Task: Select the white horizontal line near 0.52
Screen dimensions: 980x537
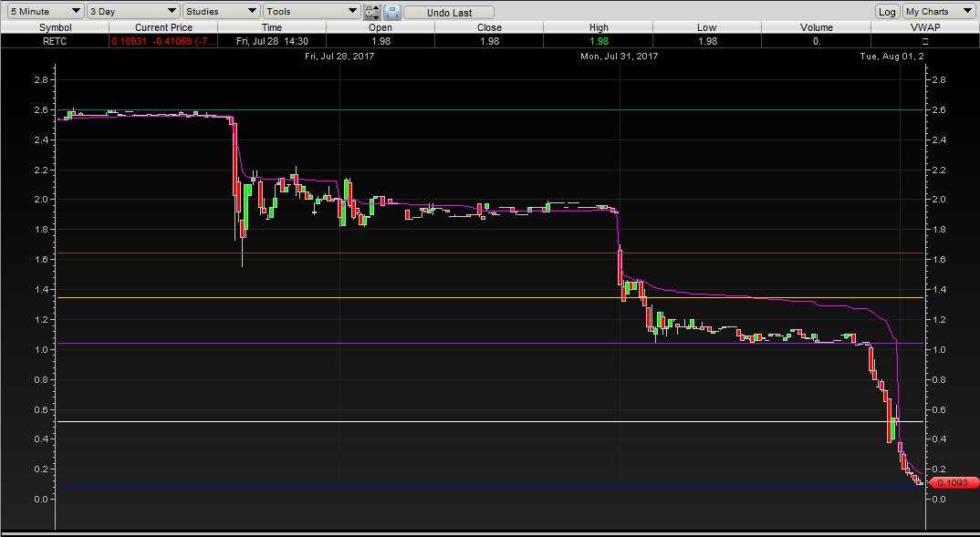Action: point(491,422)
